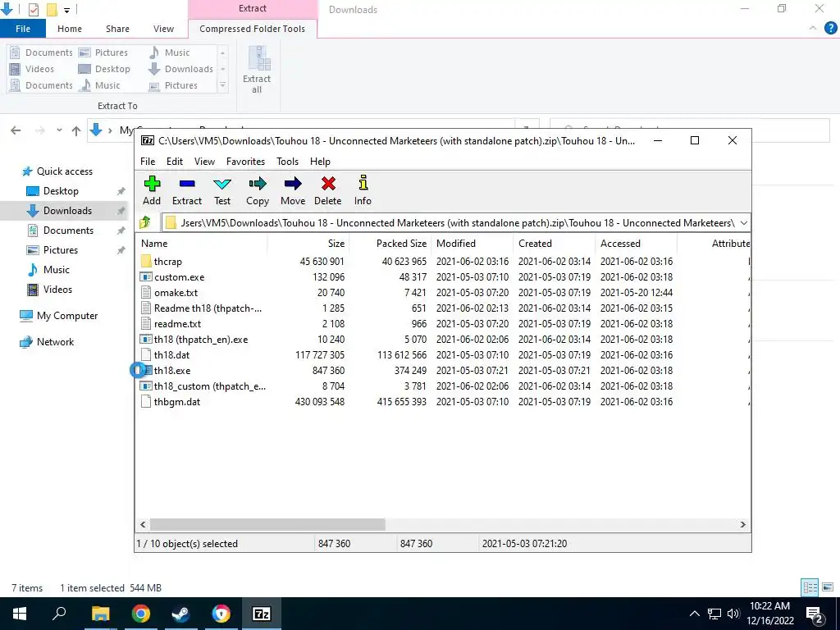Click the taskbar clock and date
Image resolution: width=840 pixels, height=630 pixels.
[x=769, y=614]
